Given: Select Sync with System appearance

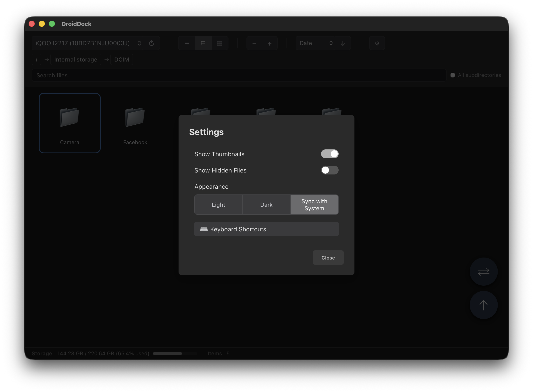Looking at the screenshot, I should tap(314, 205).
